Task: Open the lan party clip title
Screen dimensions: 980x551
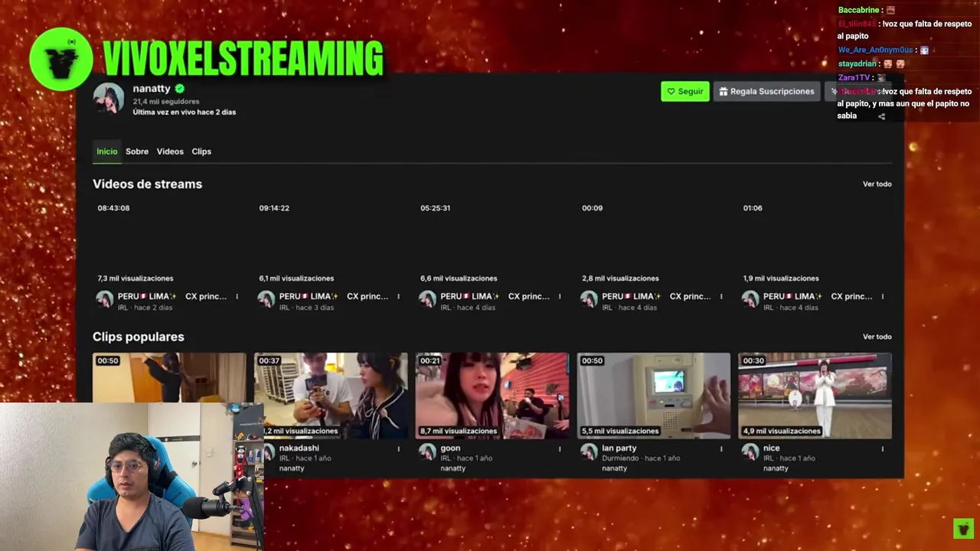Action: tap(619, 448)
